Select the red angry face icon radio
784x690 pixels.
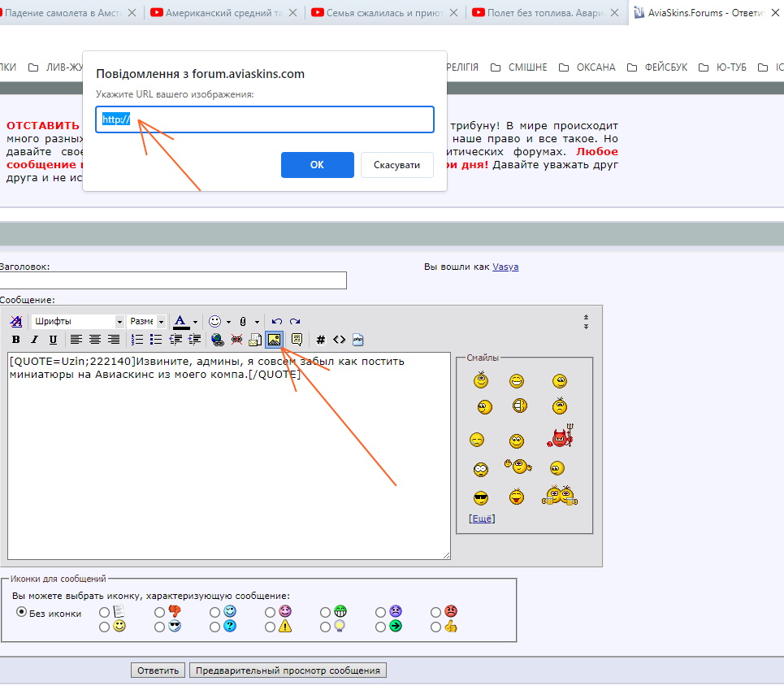point(435,612)
